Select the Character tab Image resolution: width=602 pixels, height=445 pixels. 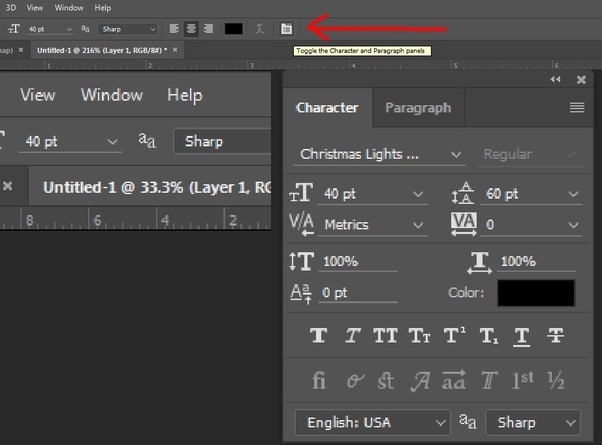(327, 108)
